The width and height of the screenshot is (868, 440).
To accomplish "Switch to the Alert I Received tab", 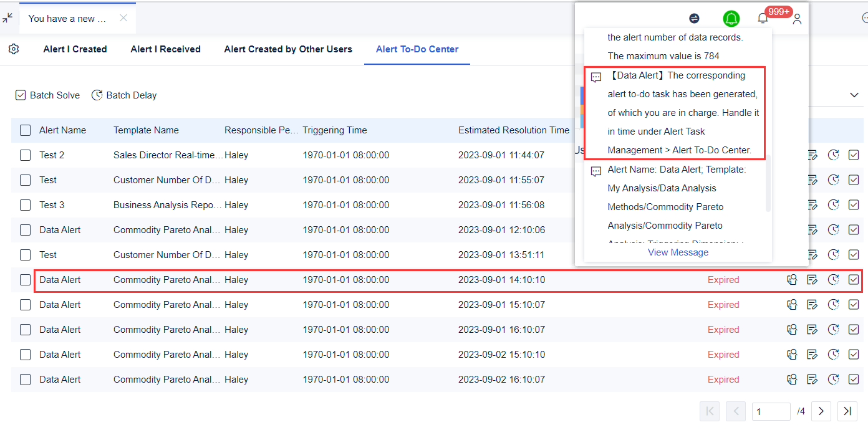I will click(165, 49).
